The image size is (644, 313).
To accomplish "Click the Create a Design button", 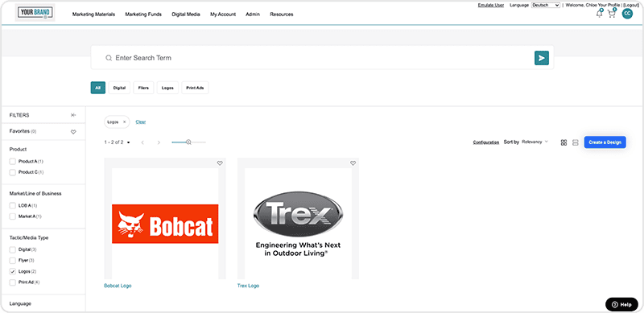I will click(605, 142).
